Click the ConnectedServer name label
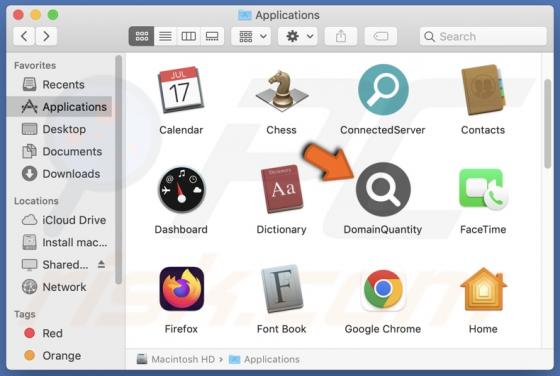This screenshot has height=376, width=560. [x=383, y=130]
